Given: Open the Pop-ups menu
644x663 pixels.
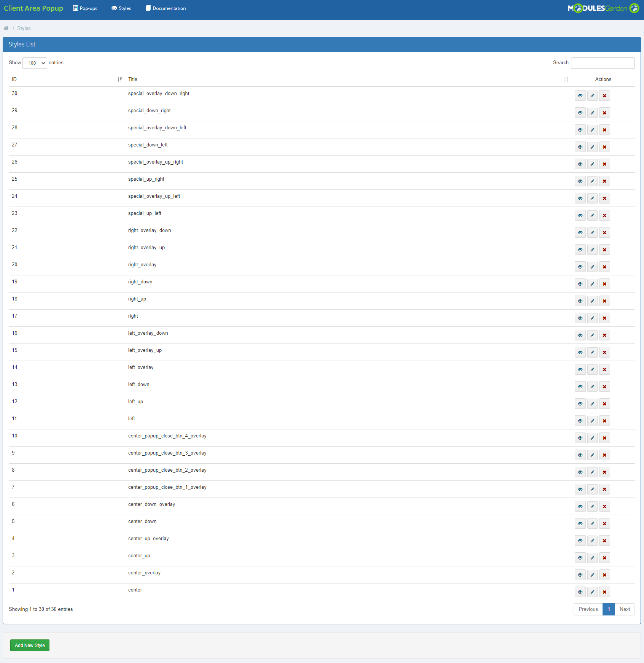Looking at the screenshot, I should (85, 8).
